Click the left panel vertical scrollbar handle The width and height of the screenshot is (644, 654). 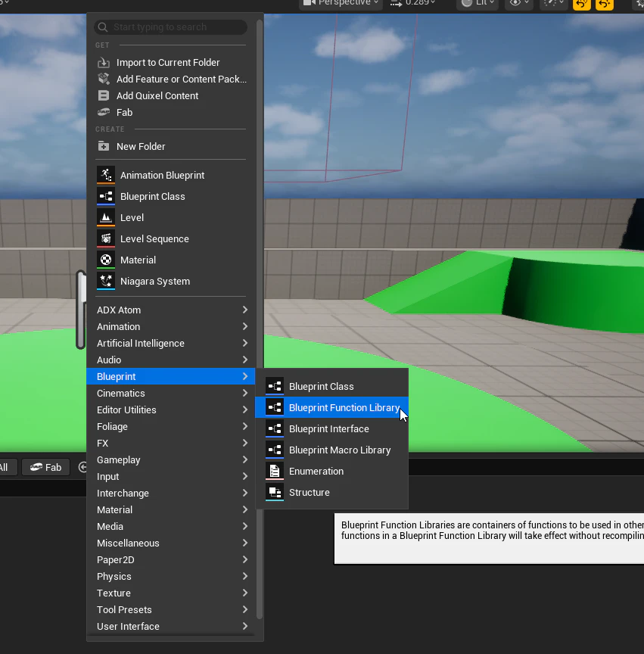81,310
